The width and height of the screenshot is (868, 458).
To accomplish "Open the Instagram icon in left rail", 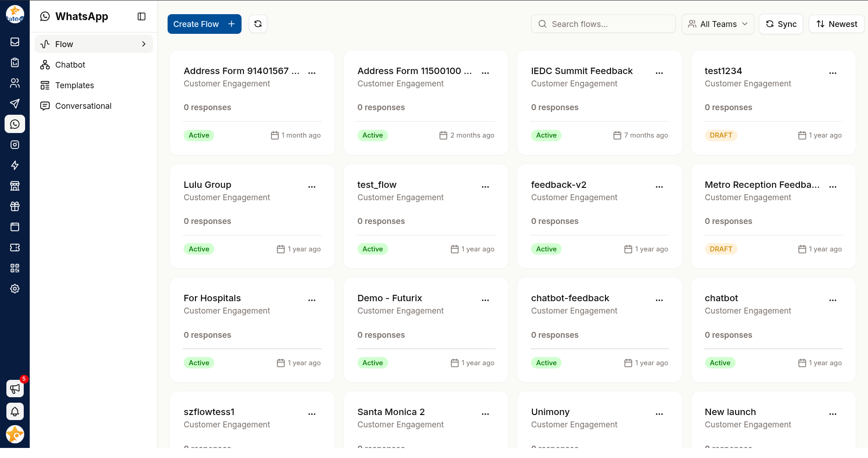I will coord(15,145).
